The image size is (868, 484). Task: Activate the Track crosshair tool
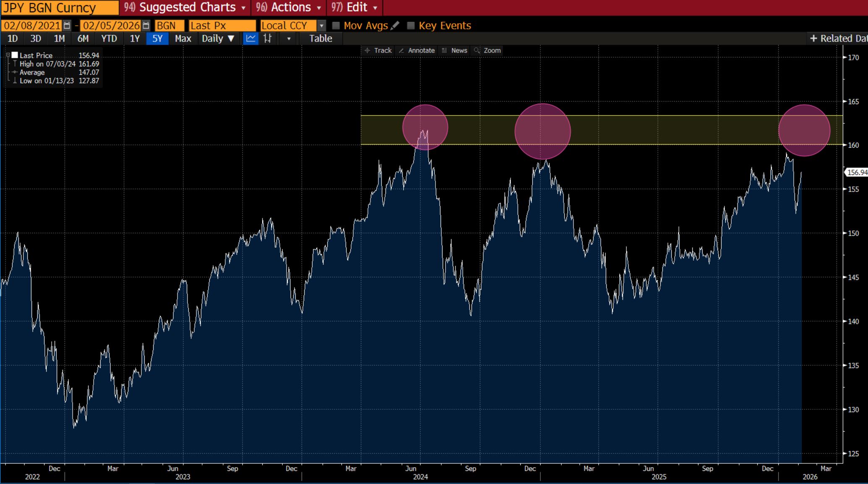point(378,50)
